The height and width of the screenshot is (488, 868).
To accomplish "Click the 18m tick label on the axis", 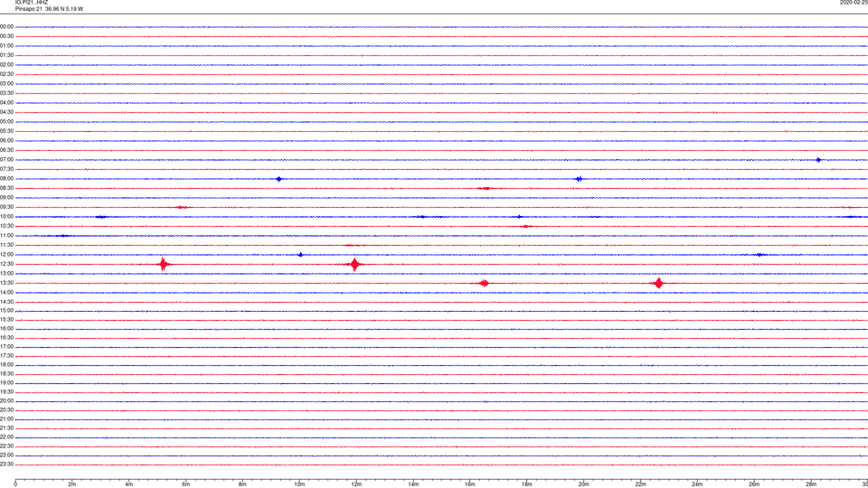I will pyautogui.click(x=527, y=484).
